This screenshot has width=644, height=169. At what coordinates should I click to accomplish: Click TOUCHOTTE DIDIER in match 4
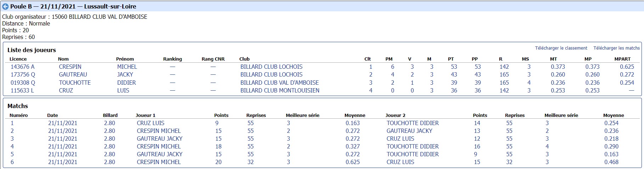click(x=413, y=146)
